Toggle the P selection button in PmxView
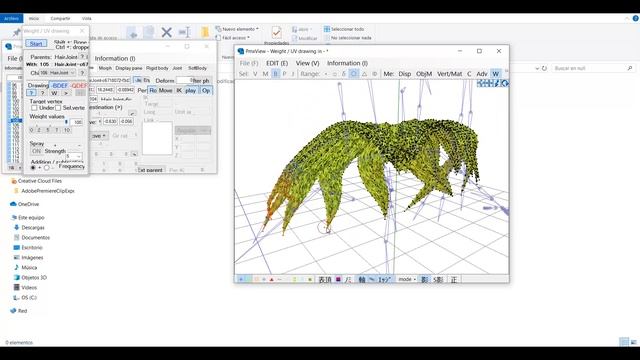 (284, 74)
